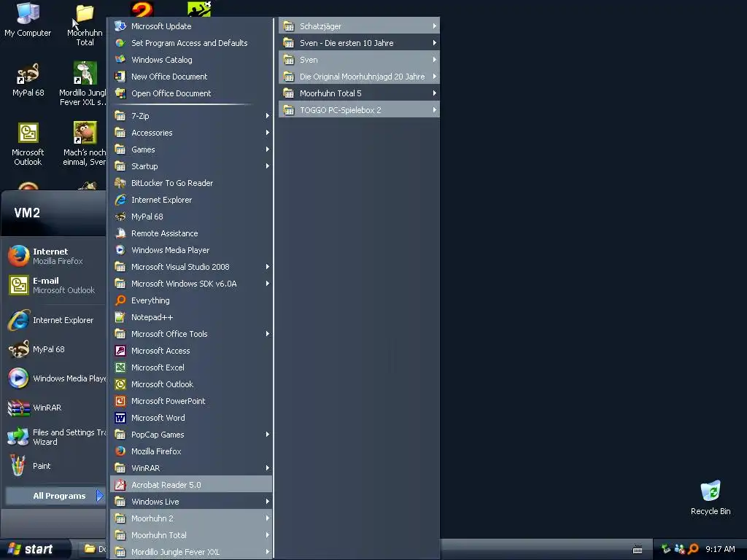Open Microsoft Update from the programs list

[191, 26]
